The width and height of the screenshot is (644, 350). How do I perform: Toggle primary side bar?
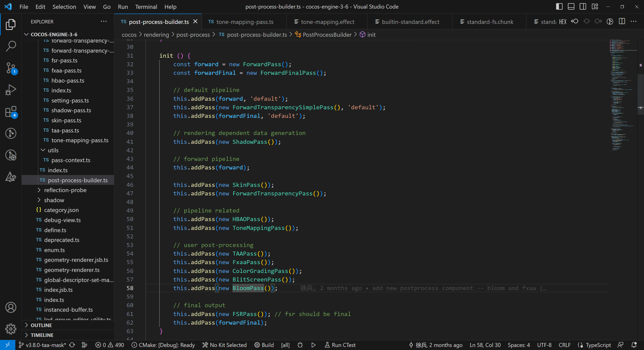tap(559, 7)
